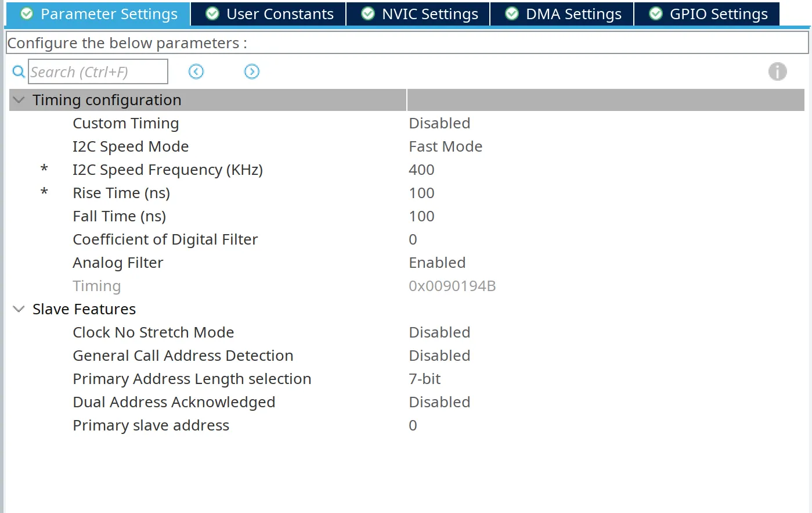Click Timing value 0x0090194B
The width and height of the screenshot is (812, 513).
452,286
